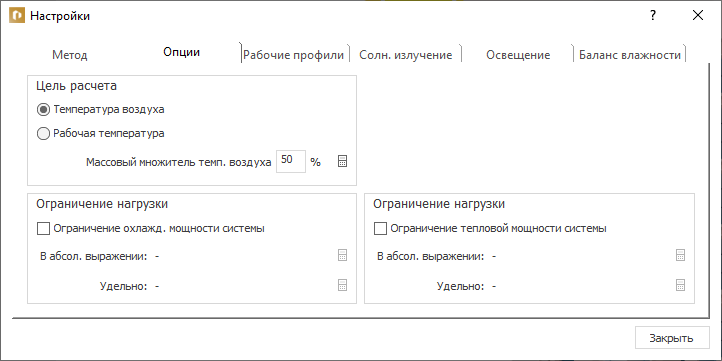The width and height of the screenshot is (722, 361).
Task: Go to the 'Освещение' tab
Action: click(518, 55)
